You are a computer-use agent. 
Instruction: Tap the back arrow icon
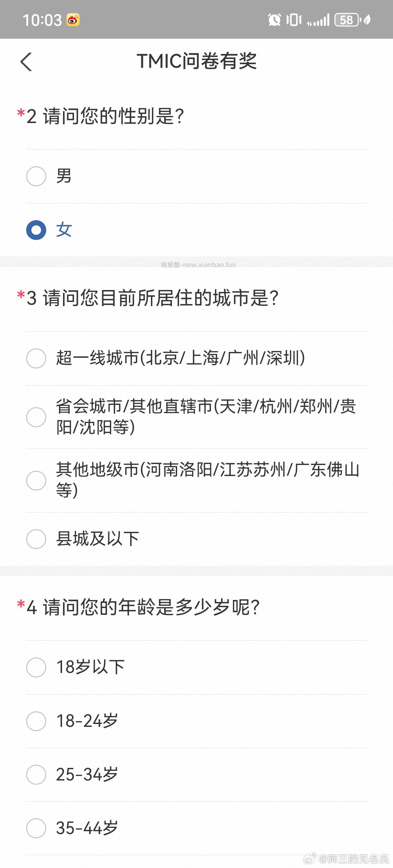click(x=26, y=62)
